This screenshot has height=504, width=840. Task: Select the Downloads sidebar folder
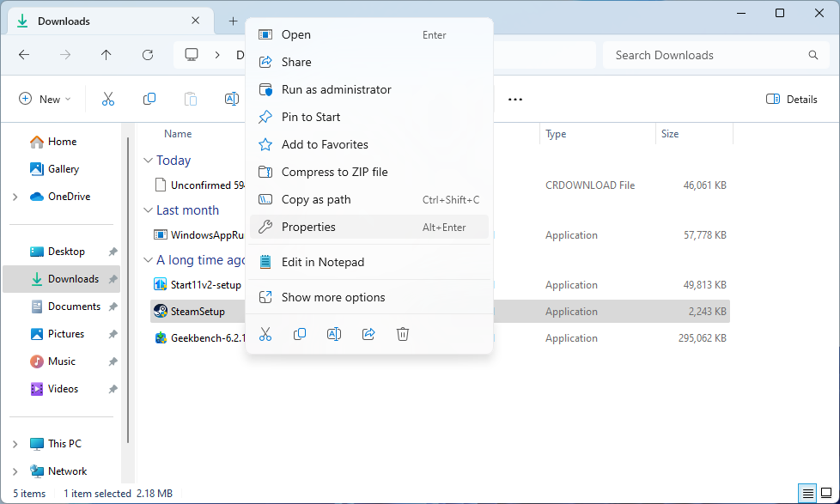[x=62, y=279]
